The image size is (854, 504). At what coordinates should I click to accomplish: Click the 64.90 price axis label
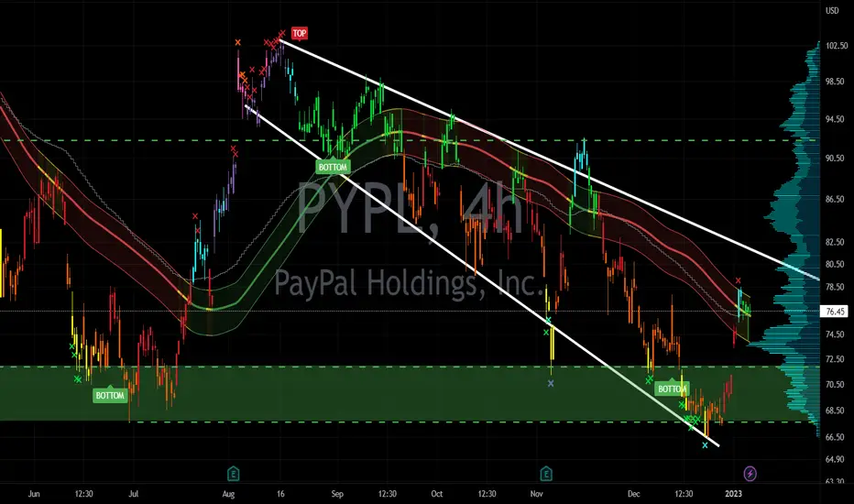click(836, 459)
